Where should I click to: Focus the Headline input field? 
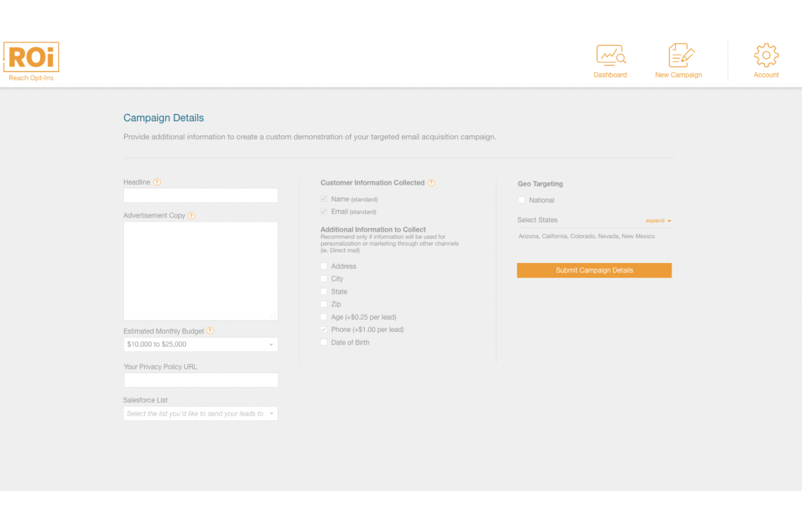tap(201, 196)
